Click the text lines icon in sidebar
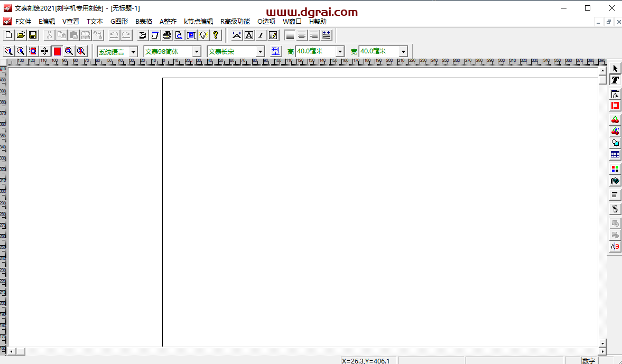The width and height of the screenshot is (622, 364). tap(615, 195)
